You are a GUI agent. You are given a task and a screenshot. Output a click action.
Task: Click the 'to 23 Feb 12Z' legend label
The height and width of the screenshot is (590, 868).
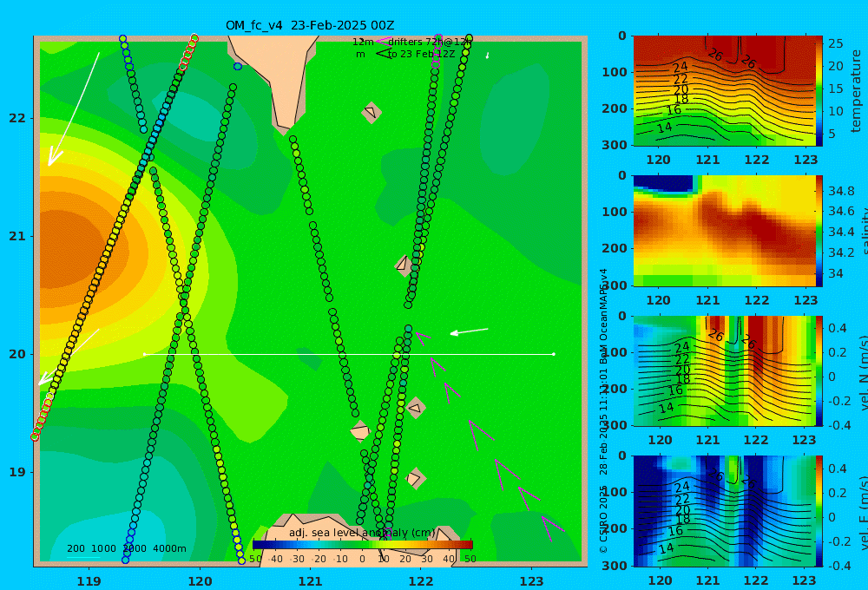[x=421, y=55]
